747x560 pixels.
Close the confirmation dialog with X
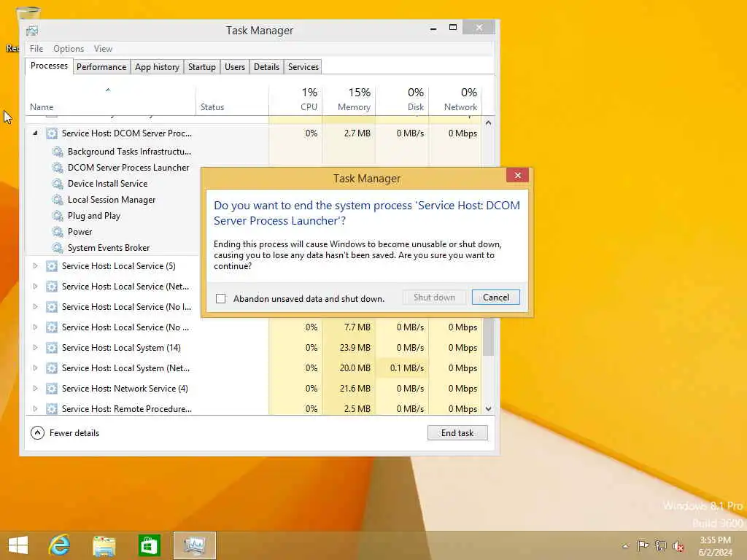(518, 175)
